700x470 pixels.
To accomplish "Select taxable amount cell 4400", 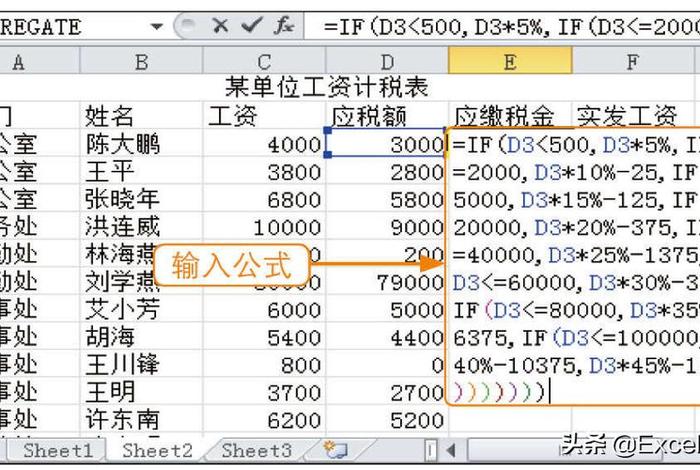I will 386,337.
